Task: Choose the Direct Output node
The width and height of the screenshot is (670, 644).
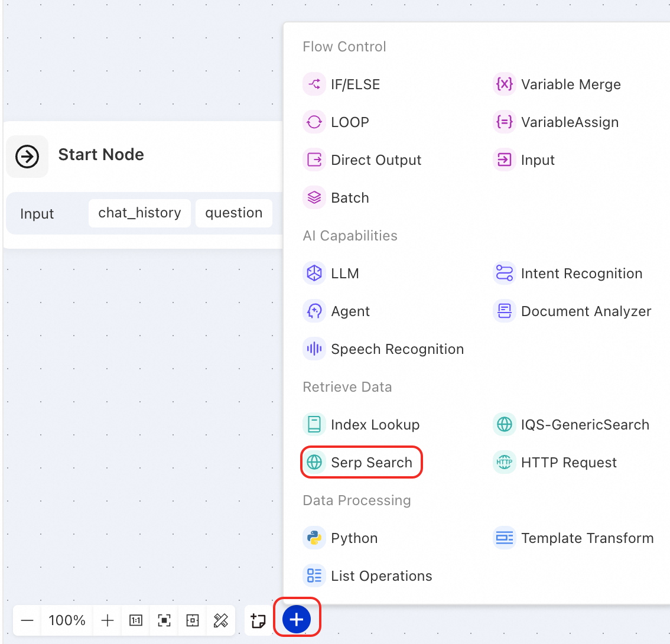Action: (x=362, y=160)
